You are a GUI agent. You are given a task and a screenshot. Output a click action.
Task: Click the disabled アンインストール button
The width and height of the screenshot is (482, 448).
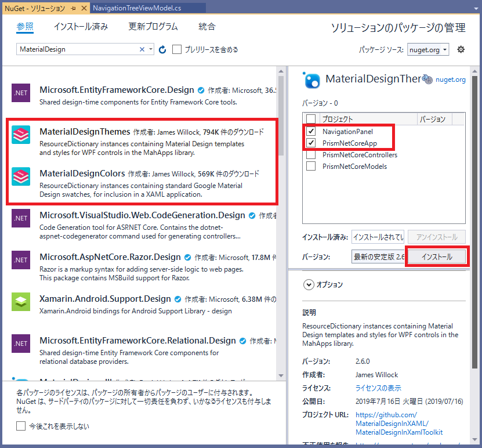[437, 237]
